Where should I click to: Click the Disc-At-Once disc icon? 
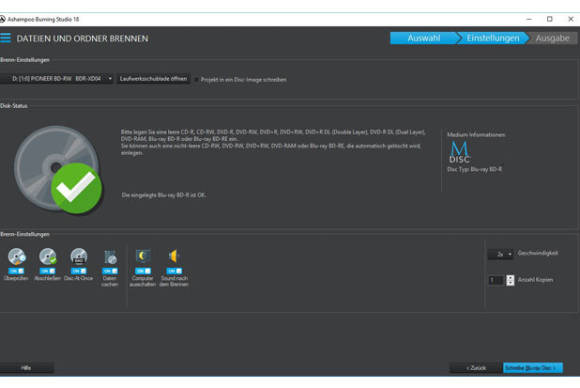(x=79, y=257)
